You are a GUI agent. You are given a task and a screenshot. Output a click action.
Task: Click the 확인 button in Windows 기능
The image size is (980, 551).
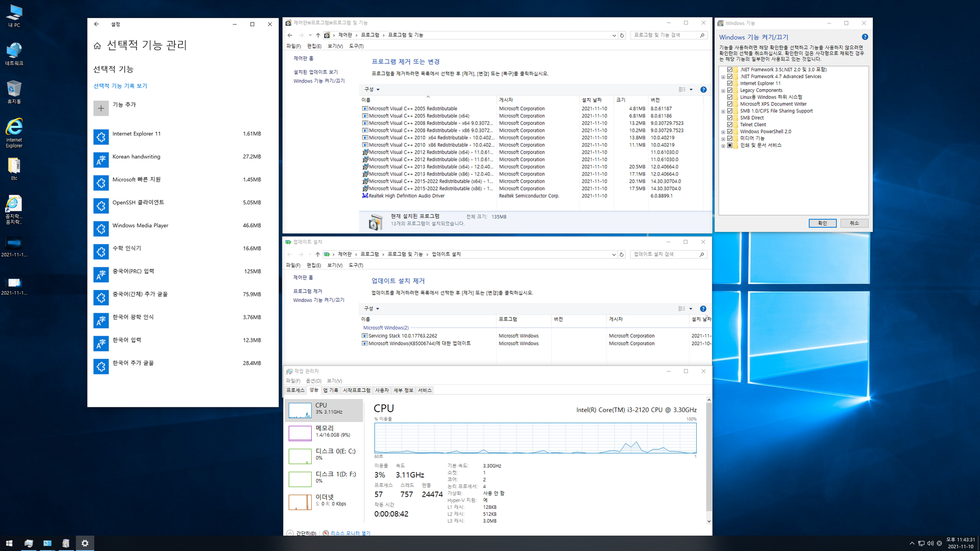[822, 223]
